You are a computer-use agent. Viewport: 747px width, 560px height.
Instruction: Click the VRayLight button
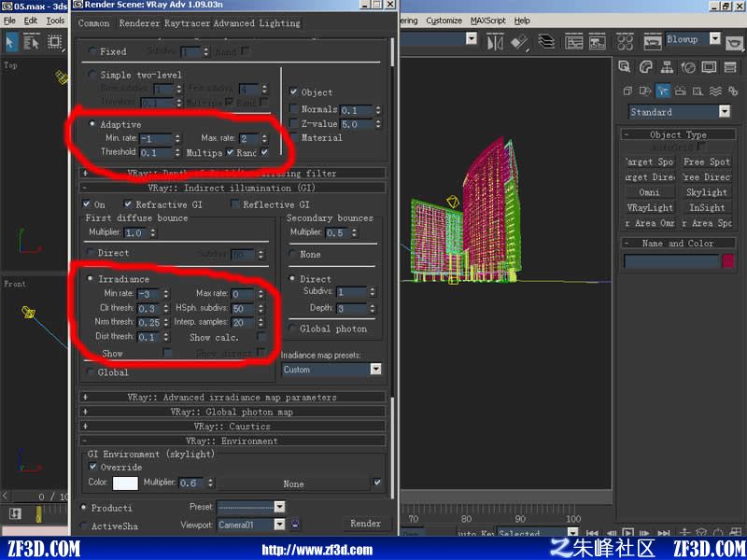coord(649,207)
